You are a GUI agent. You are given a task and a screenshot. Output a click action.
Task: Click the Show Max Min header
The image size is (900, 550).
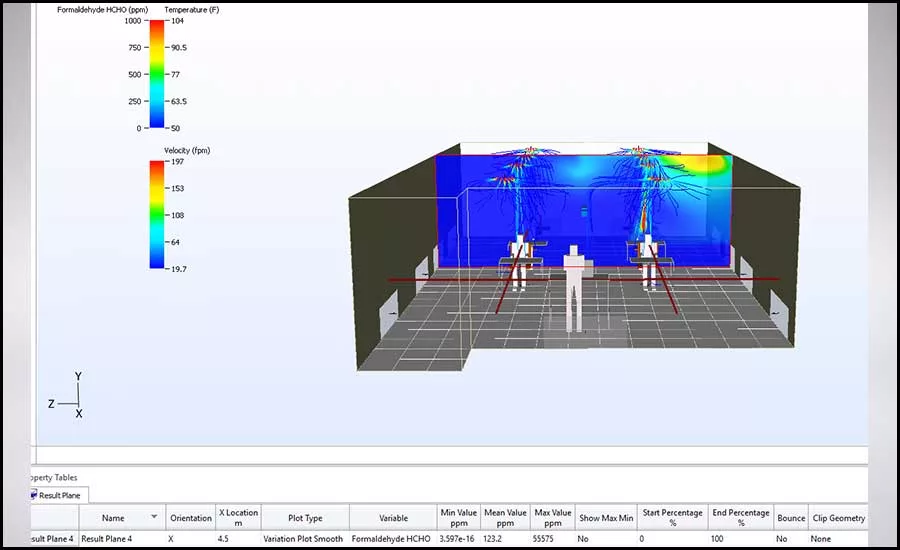tap(606, 517)
